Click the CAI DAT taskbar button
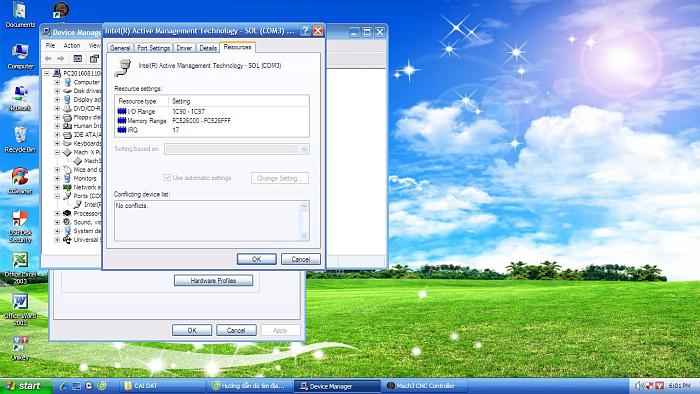 (162, 386)
